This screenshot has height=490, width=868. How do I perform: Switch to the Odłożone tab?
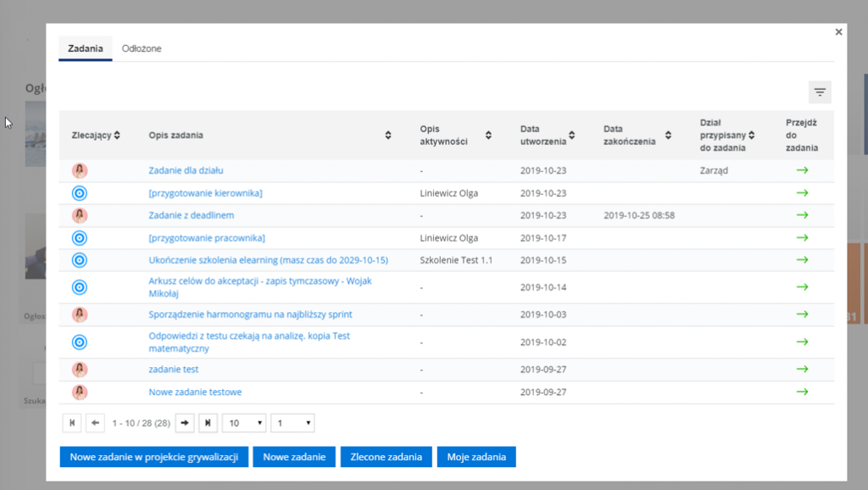(x=142, y=48)
